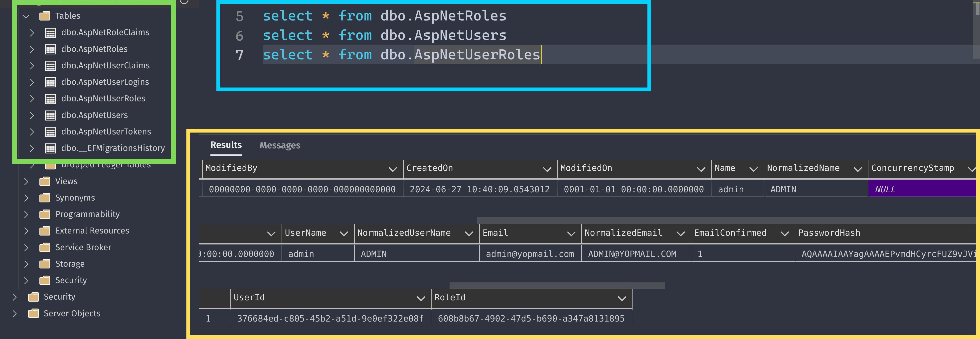Click the External Resources folder icon

pos(45,231)
